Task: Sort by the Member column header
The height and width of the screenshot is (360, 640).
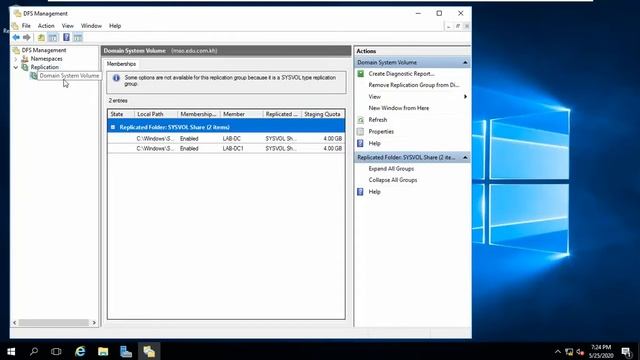Action: click(x=242, y=114)
